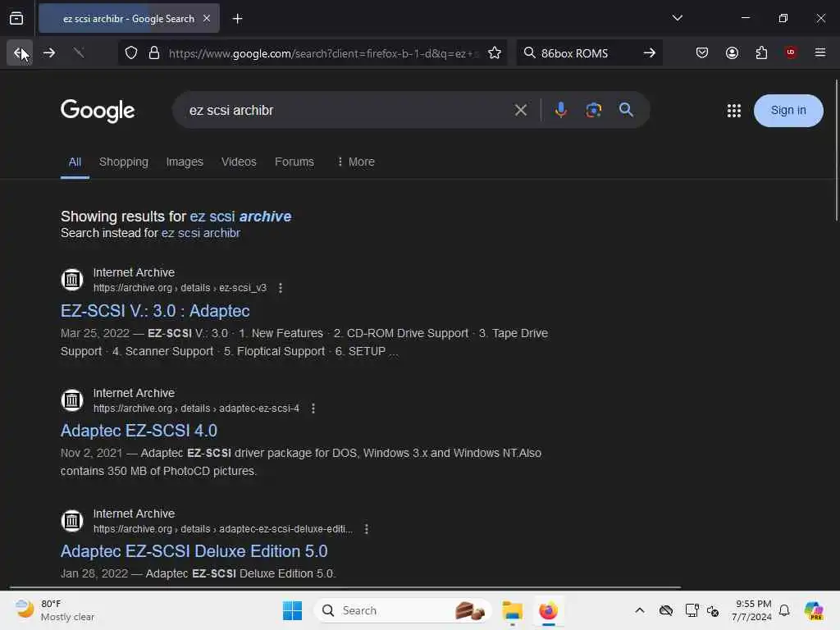Clear the Google search box text
The height and width of the screenshot is (630, 840).
tap(520, 111)
